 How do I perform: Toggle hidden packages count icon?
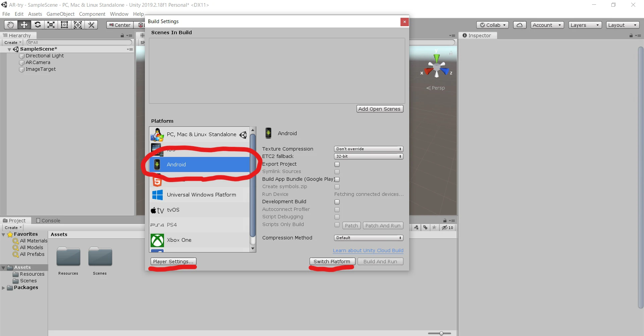point(447,227)
